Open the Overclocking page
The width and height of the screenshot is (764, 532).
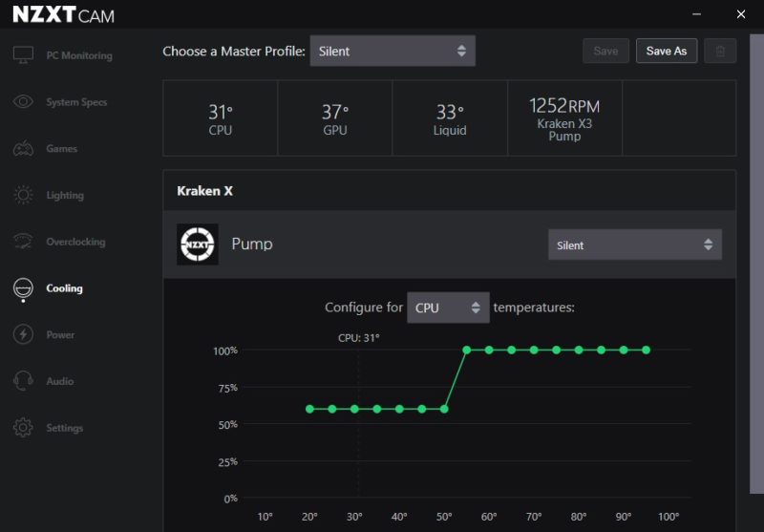[75, 242]
